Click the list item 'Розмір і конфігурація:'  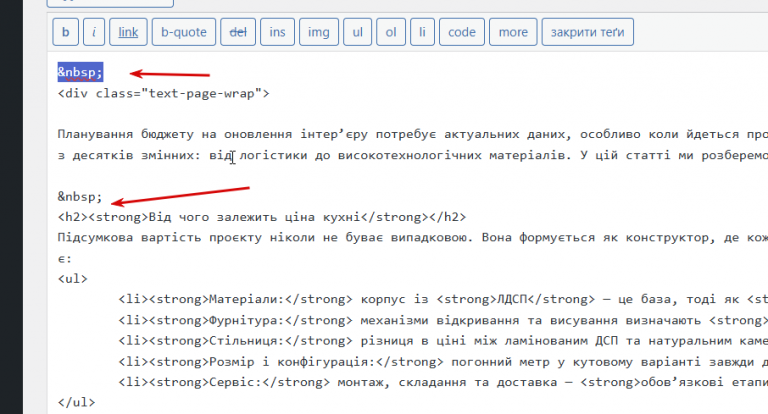tap(443, 362)
